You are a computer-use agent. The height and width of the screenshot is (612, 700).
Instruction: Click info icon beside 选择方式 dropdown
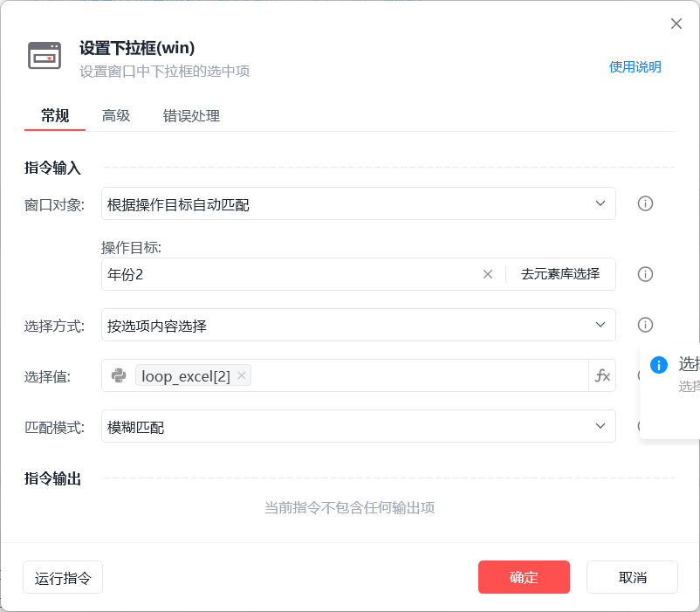click(645, 325)
